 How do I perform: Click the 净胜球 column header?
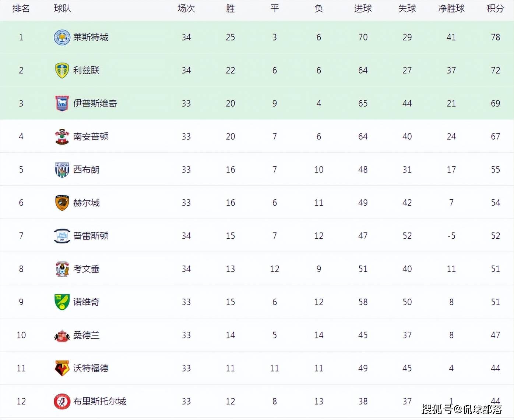coord(451,8)
